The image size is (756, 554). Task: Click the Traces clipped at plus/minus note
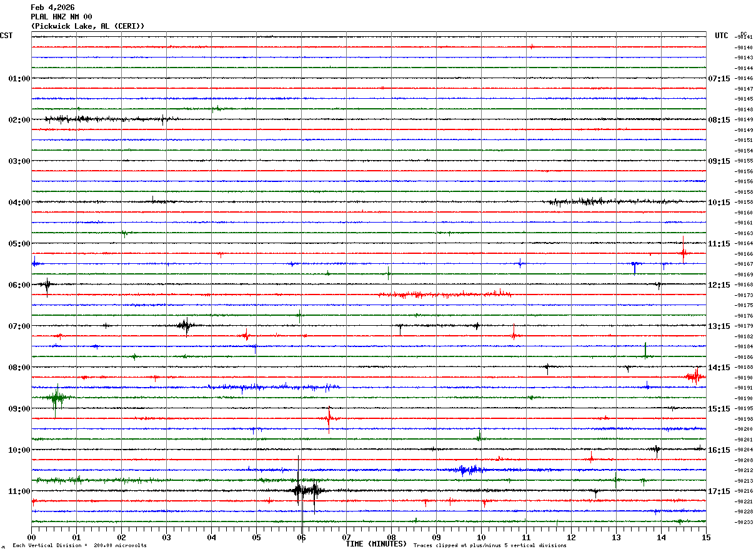[490, 546]
